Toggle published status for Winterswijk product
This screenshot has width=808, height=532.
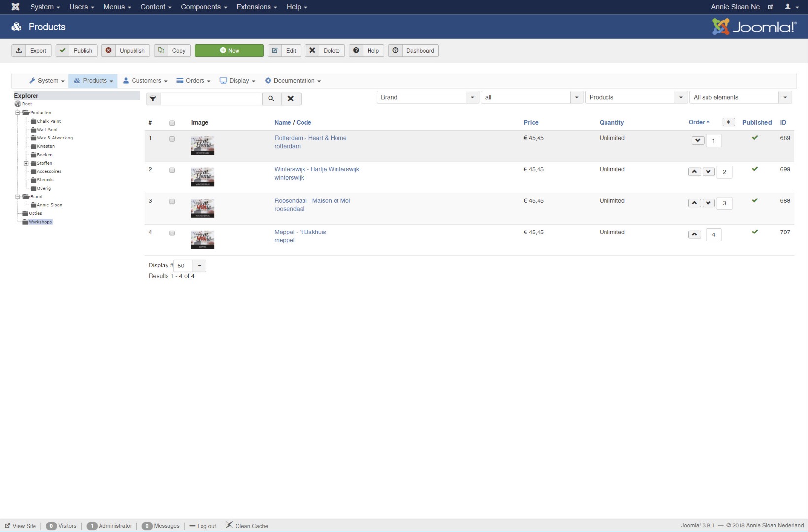(x=755, y=169)
